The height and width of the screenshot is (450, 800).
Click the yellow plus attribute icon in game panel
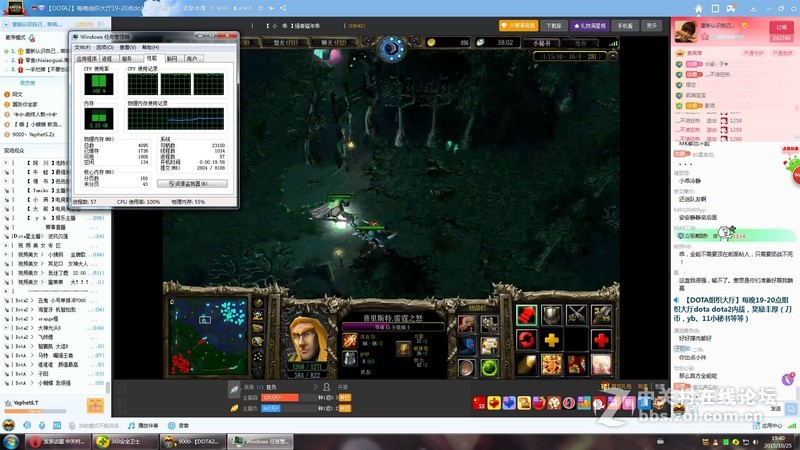[551, 340]
